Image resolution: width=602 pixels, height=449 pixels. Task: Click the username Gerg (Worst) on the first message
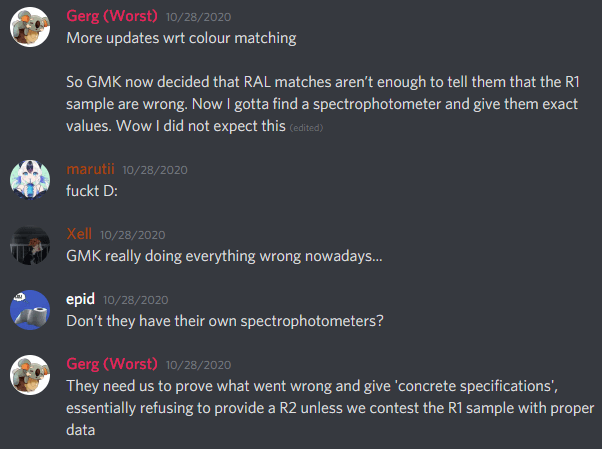pos(112,17)
